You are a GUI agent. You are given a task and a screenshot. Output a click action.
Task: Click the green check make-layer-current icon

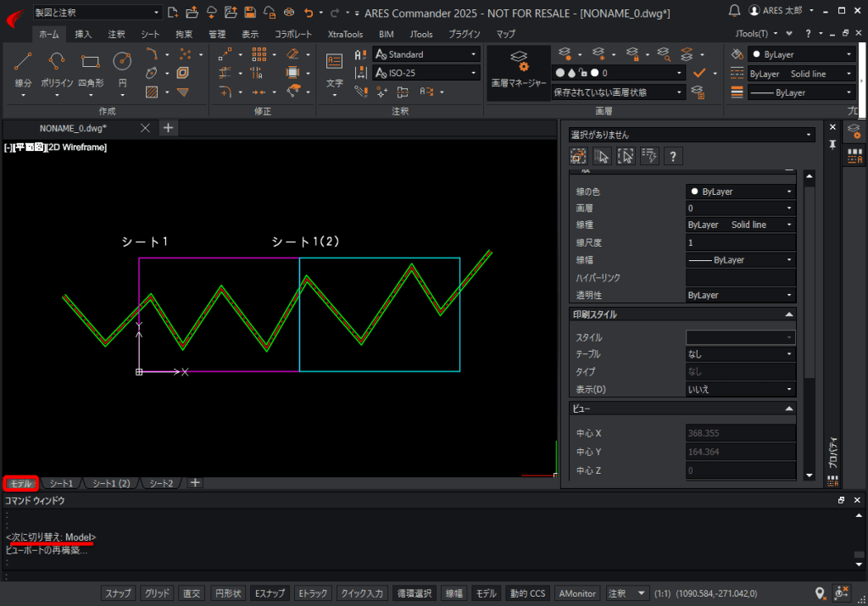(x=699, y=73)
